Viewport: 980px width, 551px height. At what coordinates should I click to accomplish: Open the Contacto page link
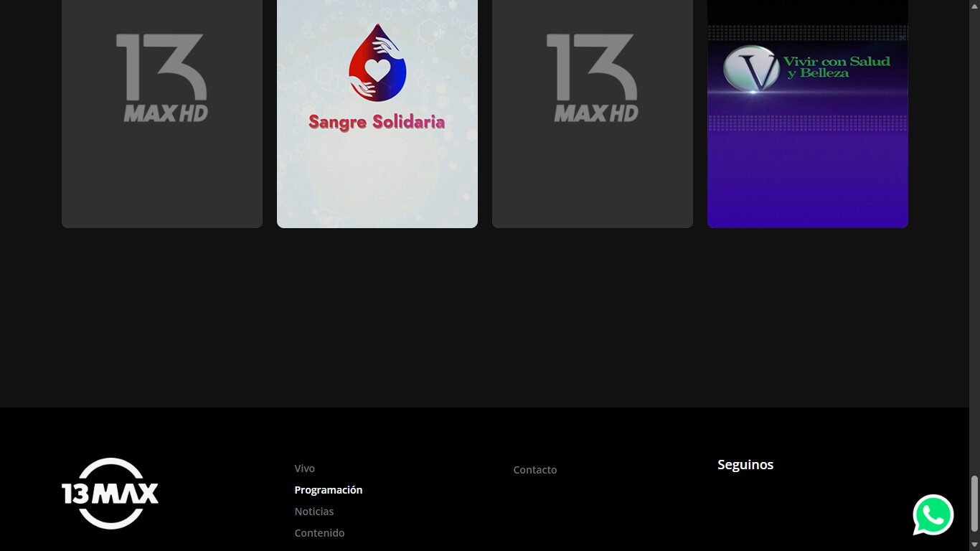[534, 470]
